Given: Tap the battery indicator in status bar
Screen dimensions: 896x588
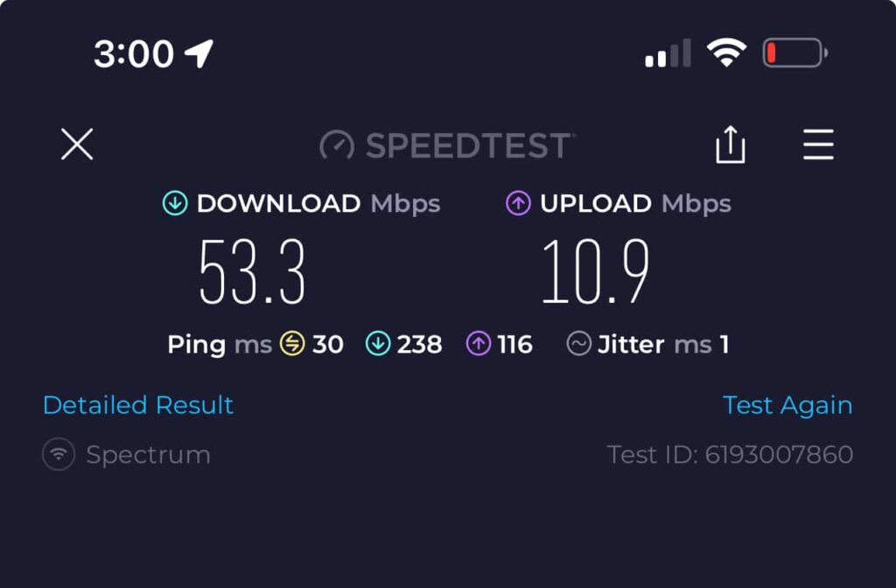Looking at the screenshot, I should (x=795, y=53).
